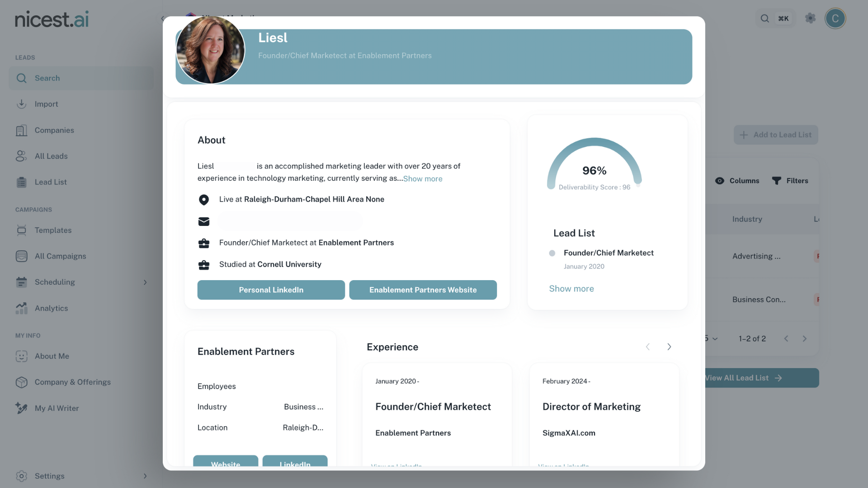This screenshot has height=488, width=868.
Task: Go to next page in table pagination
Action: [x=805, y=339]
